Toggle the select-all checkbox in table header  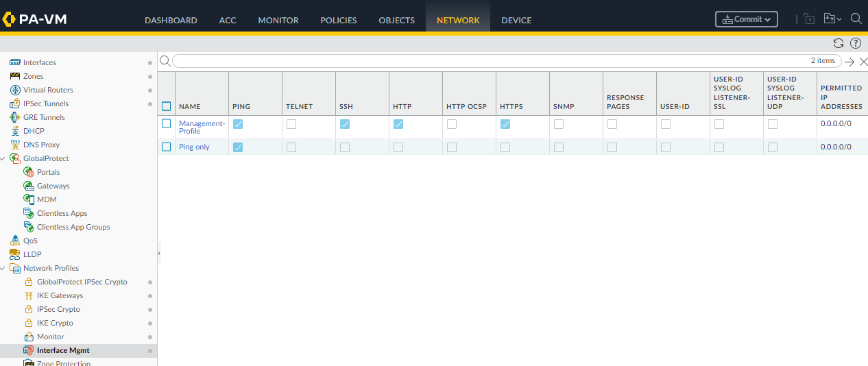coord(166,106)
